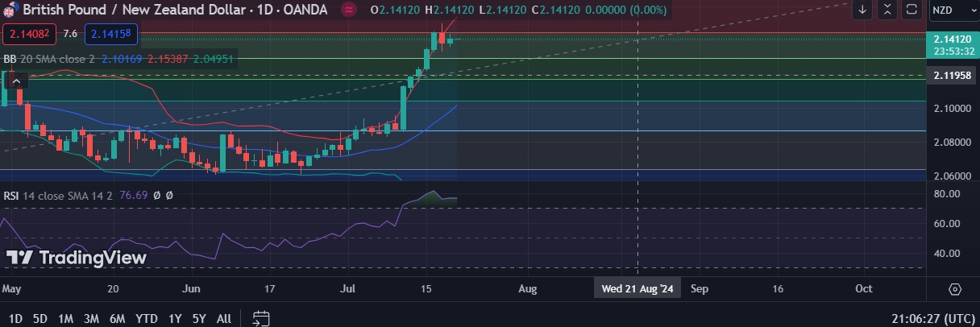This screenshot has height=327, width=980.
Task: Click the collapse pane chevrons icon
Action: click(x=887, y=10)
